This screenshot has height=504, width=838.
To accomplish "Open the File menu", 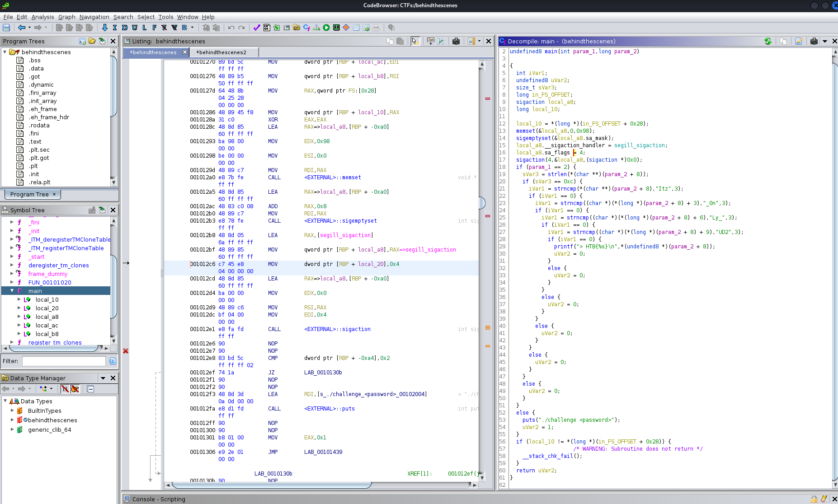I will (x=8, y=17).
